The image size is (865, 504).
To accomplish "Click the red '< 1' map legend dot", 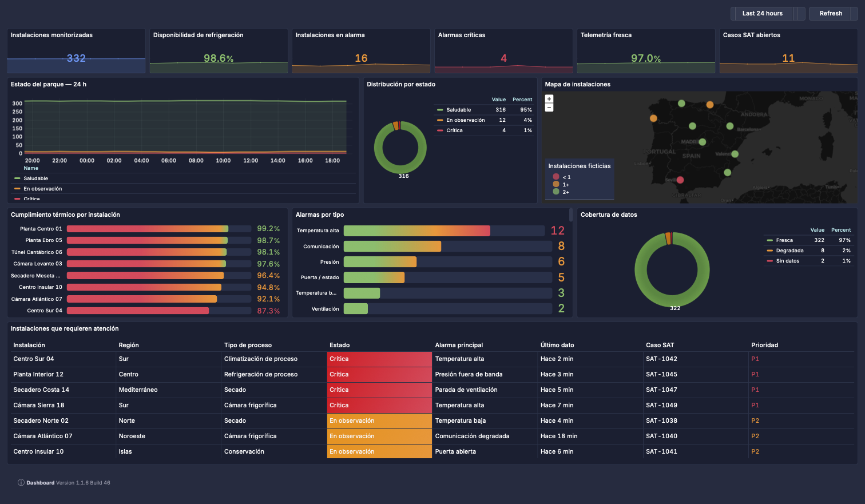I will tap(556, 177).
